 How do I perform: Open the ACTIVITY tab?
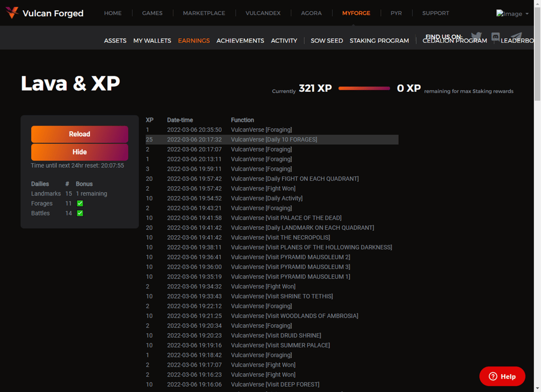(284, 41)
